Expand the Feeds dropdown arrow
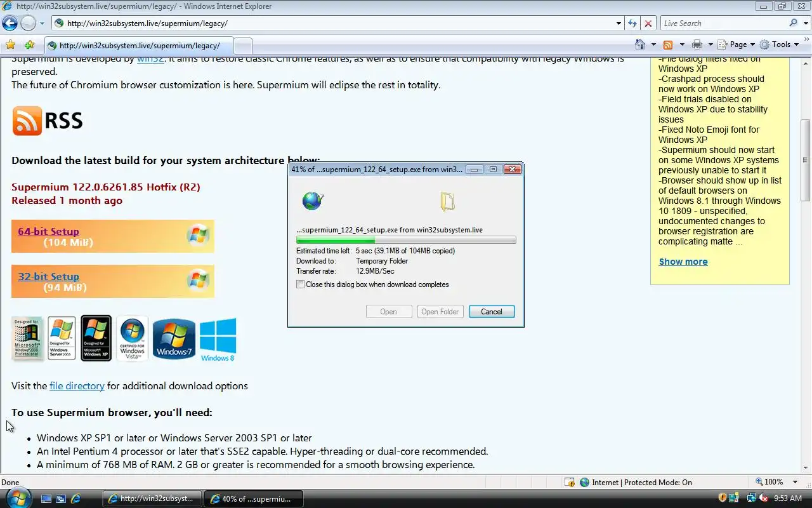 click(x=681, y=44)
